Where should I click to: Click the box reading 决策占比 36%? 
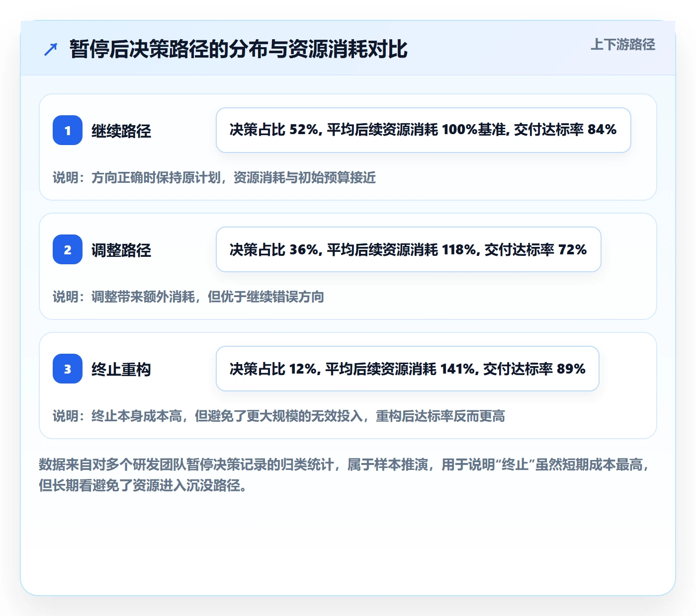point(409,249)
